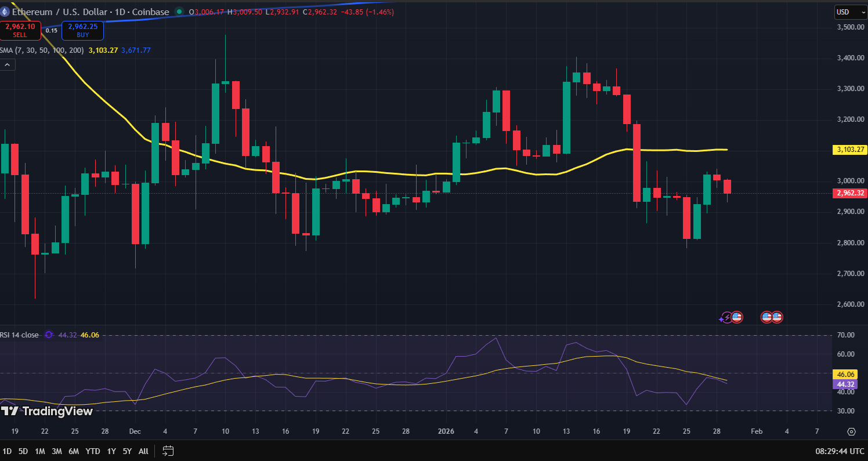Select the 6M time range

click(x=74, y=451)
